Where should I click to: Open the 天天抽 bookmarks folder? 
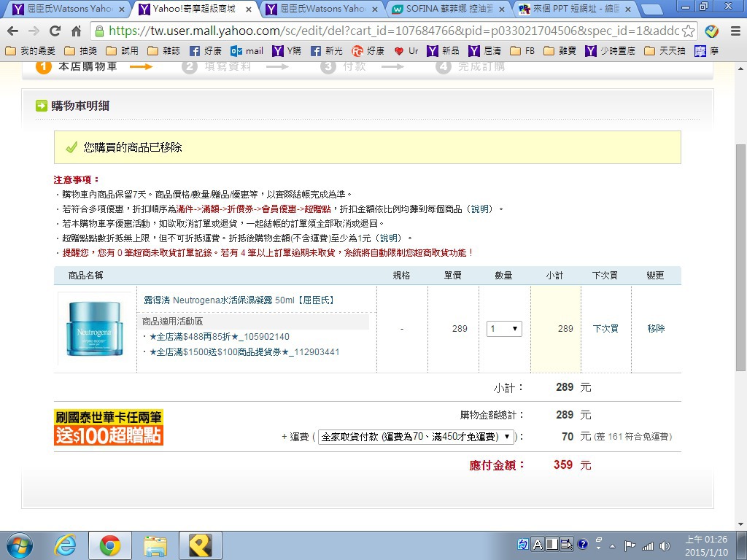point(665,50)
